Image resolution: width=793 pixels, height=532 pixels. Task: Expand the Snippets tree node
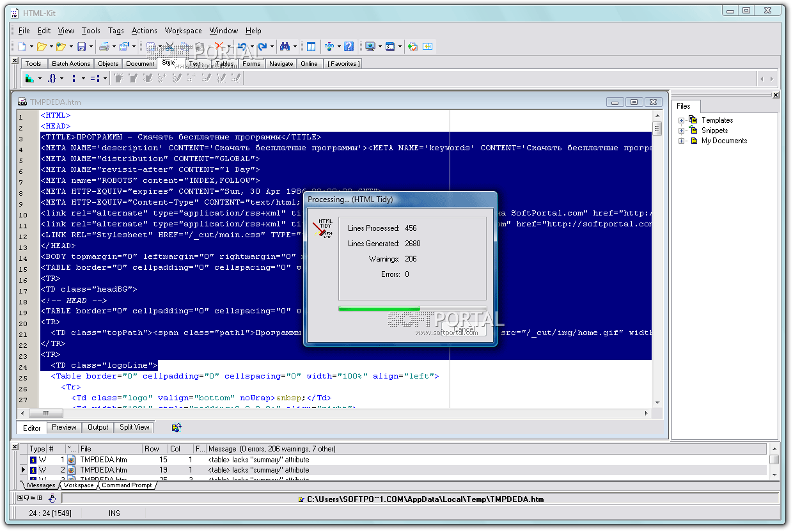click(x=682, y=130)
